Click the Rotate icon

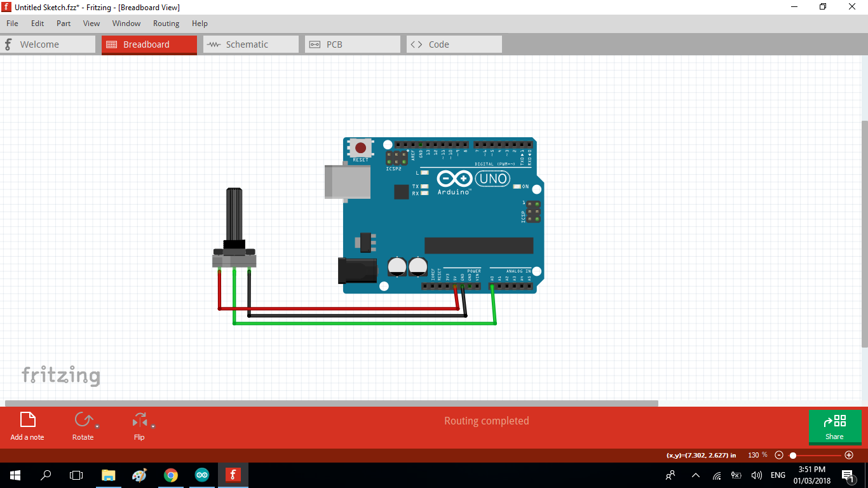83,420
